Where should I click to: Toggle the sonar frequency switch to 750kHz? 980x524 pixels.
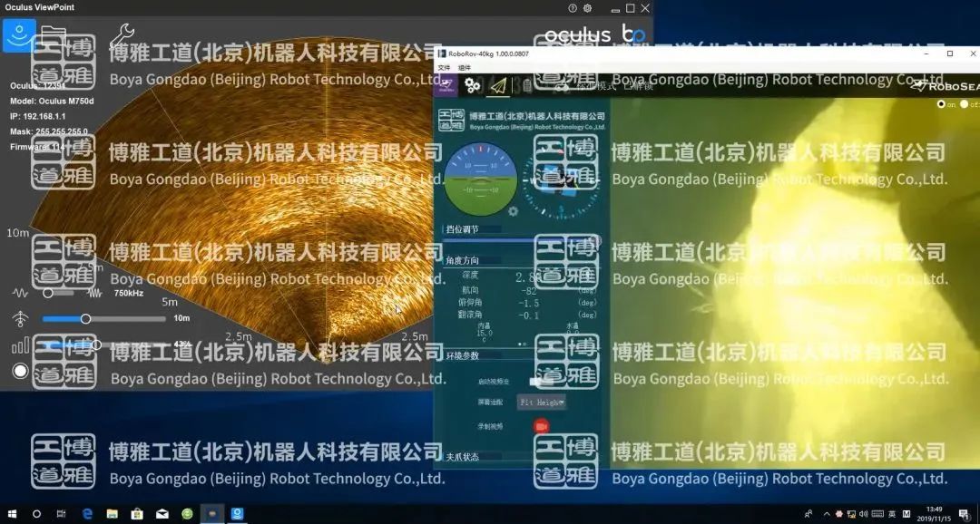point(59,293)
